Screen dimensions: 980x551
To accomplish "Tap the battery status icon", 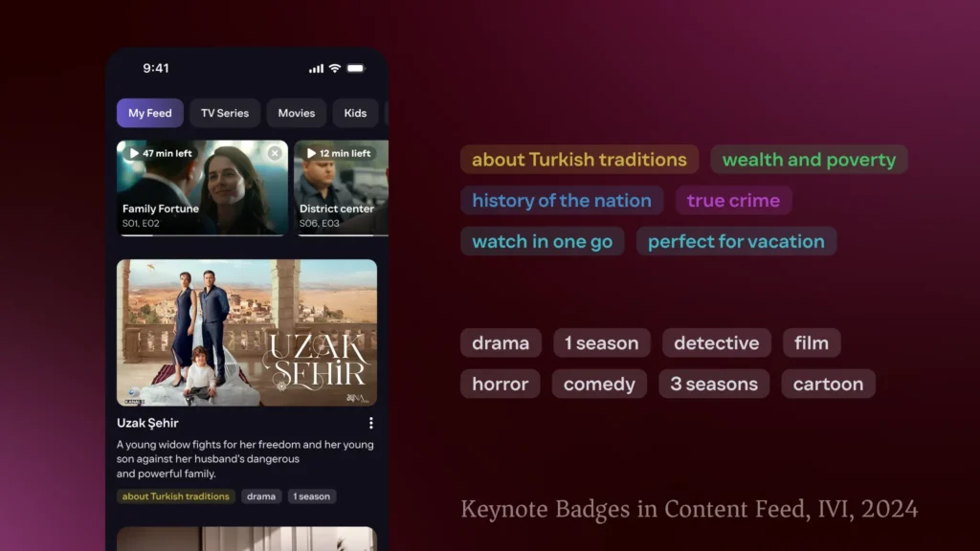I will 356,69.
